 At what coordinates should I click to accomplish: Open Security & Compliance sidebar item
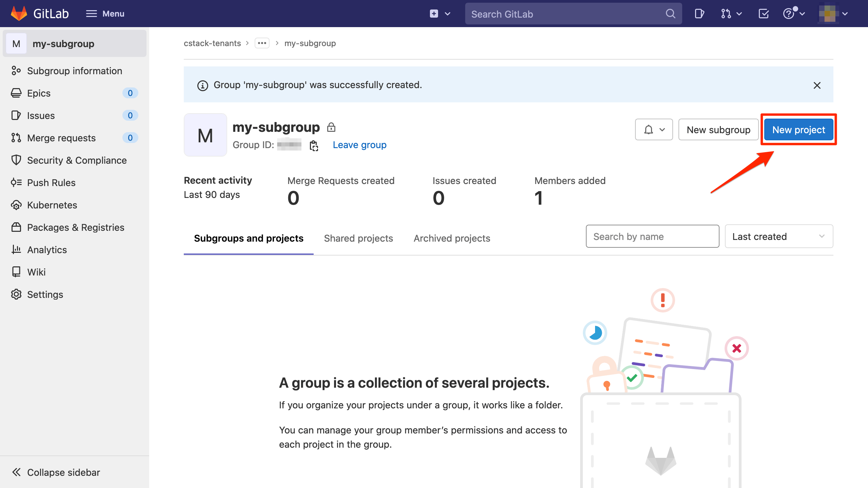point(77,160)
